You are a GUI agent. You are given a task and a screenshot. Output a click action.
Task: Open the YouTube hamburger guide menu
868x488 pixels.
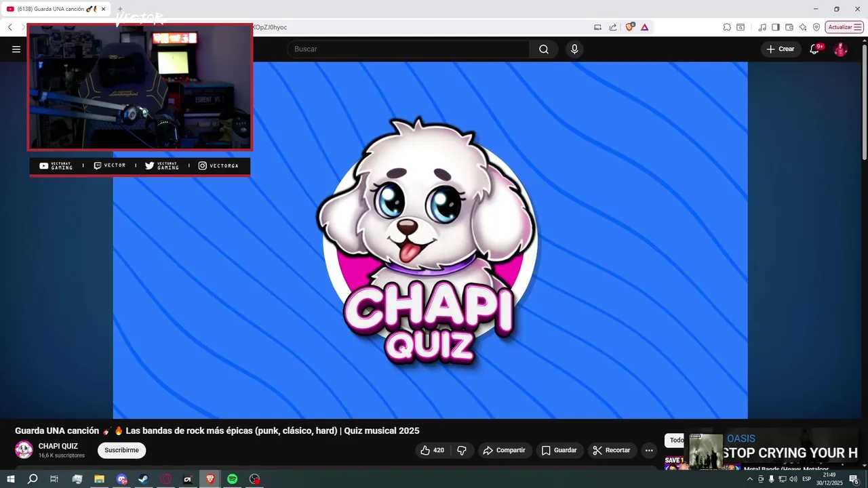coord(16,49)
